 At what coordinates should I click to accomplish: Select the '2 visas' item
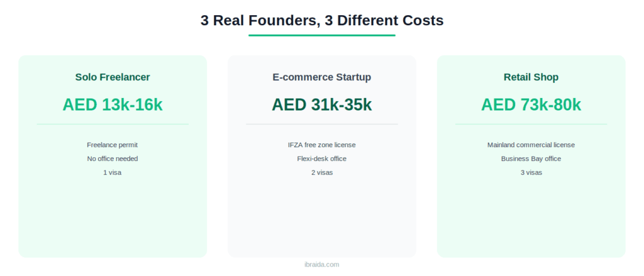pyautogui.click(x=322, y=172)
